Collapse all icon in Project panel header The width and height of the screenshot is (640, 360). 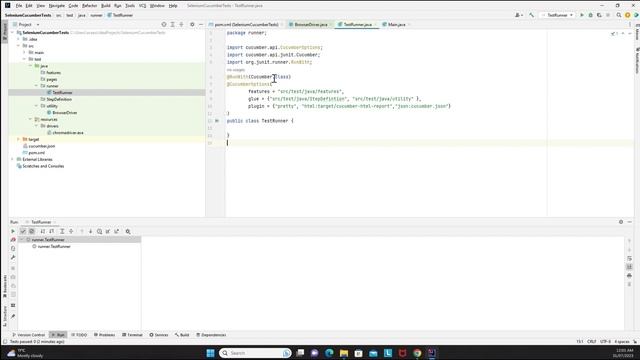point(182,24)
